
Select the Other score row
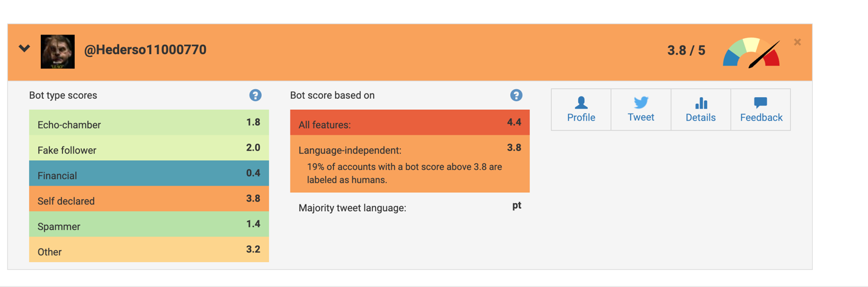[x=149, y=250]
